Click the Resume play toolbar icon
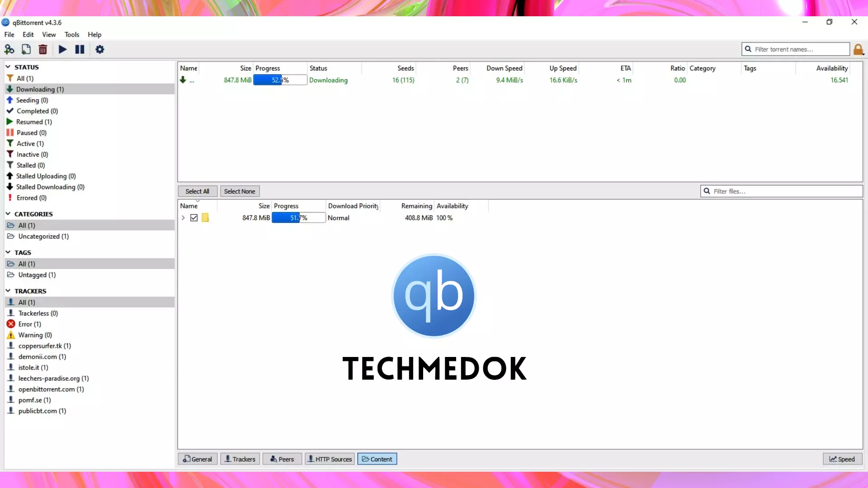 (63, 49)
